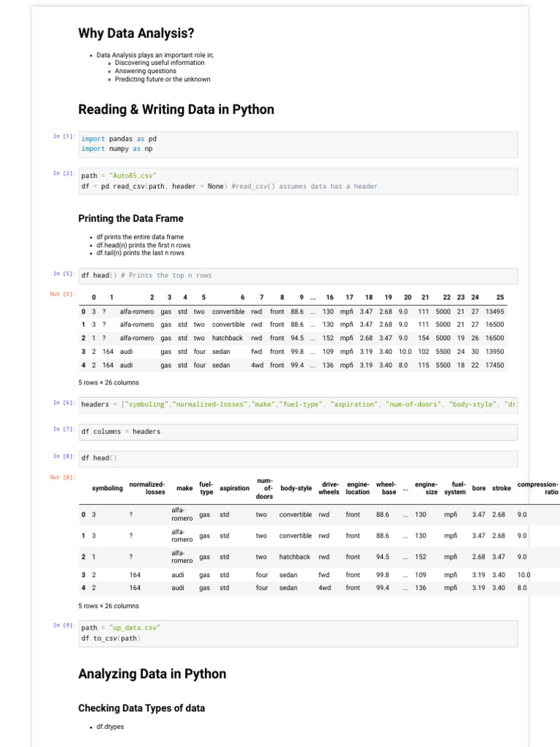Click the 'symboling' column header

(107, 488)
